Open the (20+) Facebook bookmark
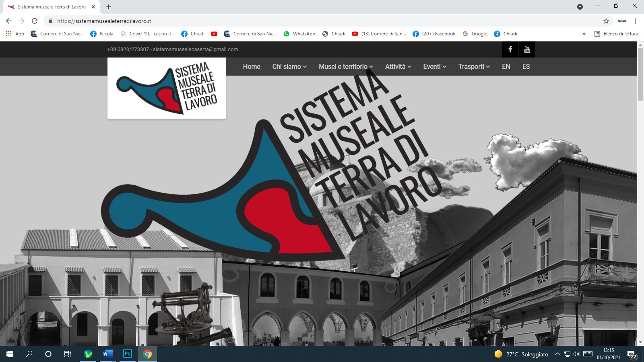The height and width of the screenshot is (362, 644). [434, 34]
